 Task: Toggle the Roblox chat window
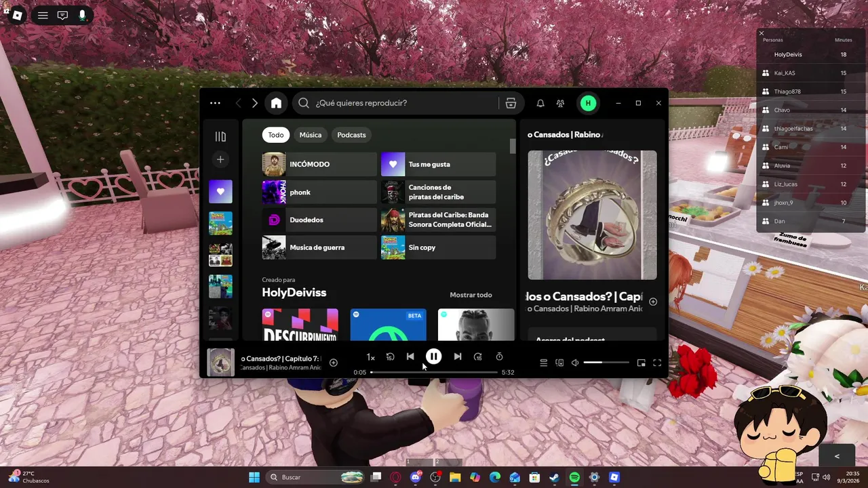[x=62, y=15]
